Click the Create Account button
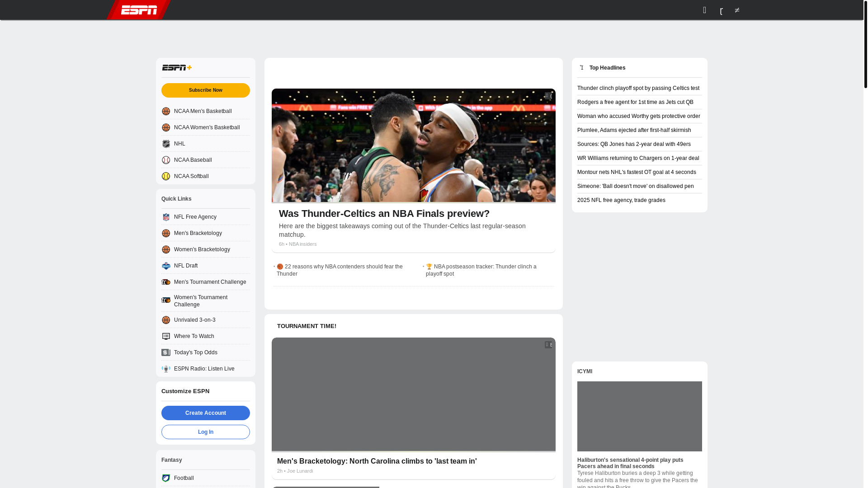The width and height of the screenshot is (868, 488). 206,413
